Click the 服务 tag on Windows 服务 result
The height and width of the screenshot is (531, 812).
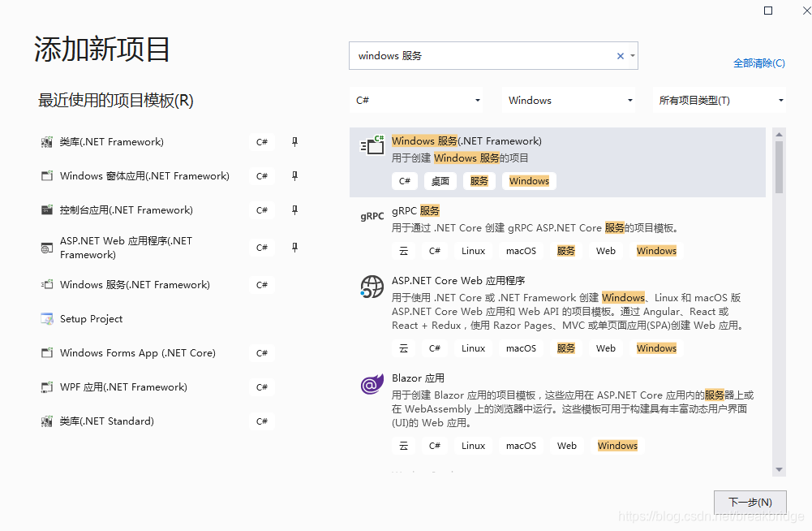(479, 181)
